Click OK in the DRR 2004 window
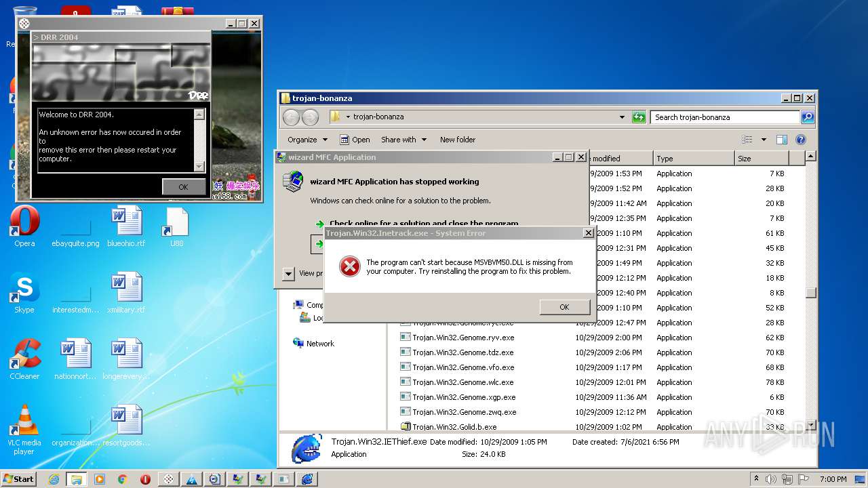 (x=183, y=187)
